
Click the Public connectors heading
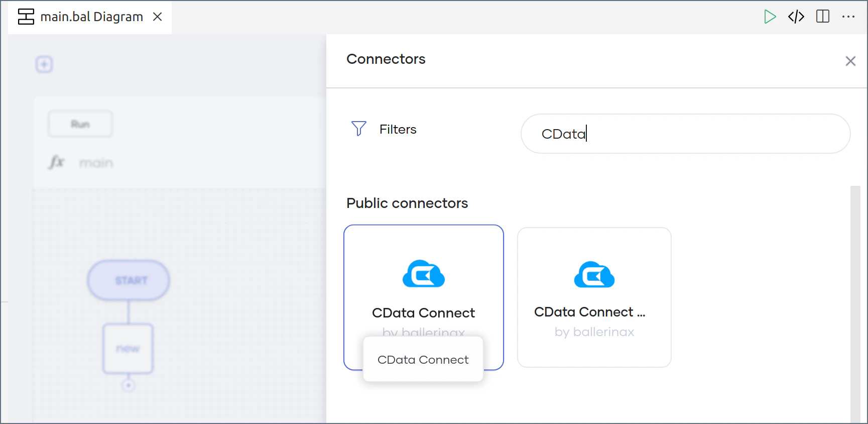pos(407,203)
